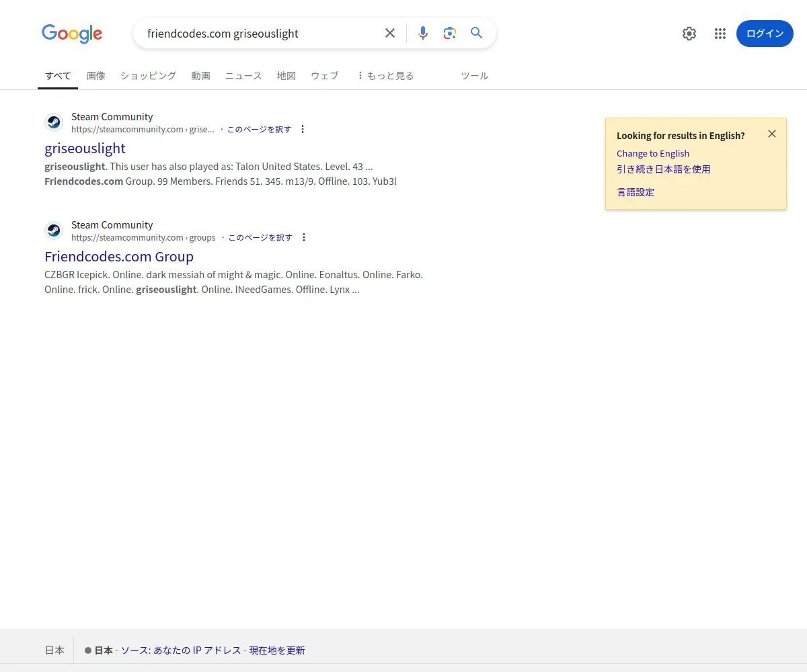
Task: Open Steam favicon of griseouslight result
Action: click(54, 122)
